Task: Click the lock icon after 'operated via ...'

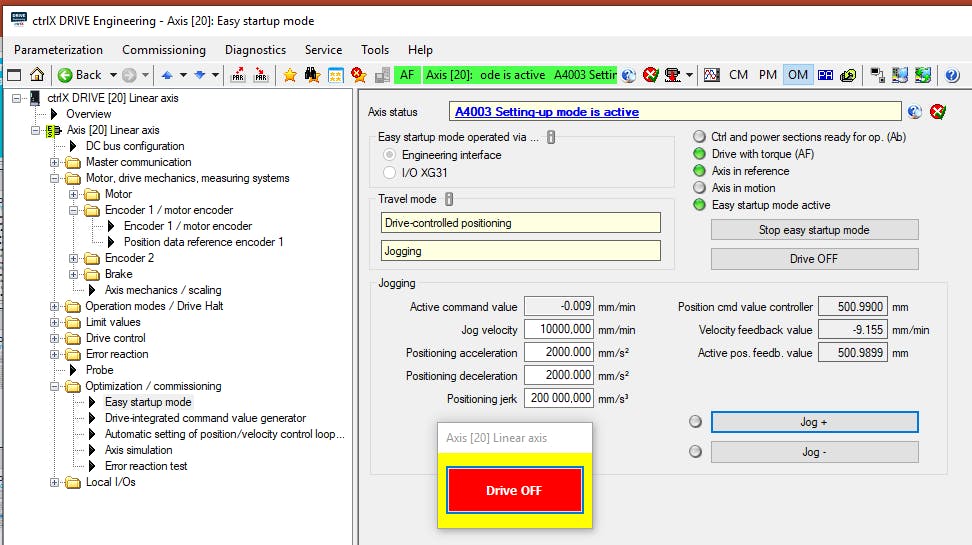Action: tap(551, 137)
